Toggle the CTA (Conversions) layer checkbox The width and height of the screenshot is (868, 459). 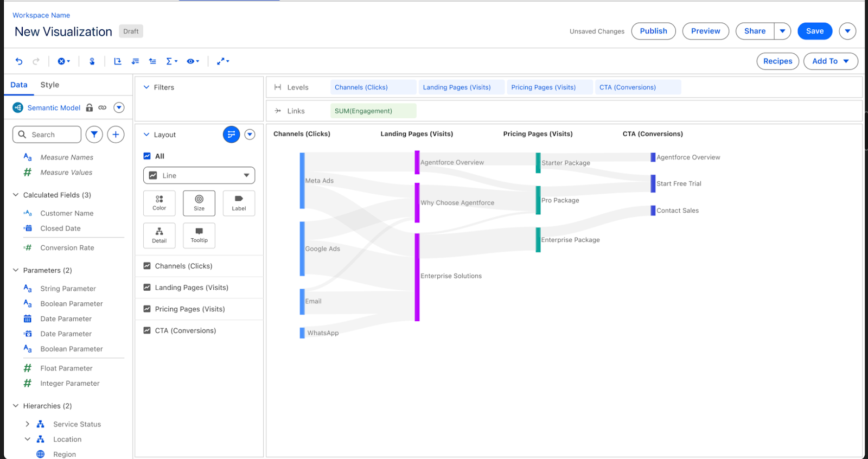[x=147, y=330]
